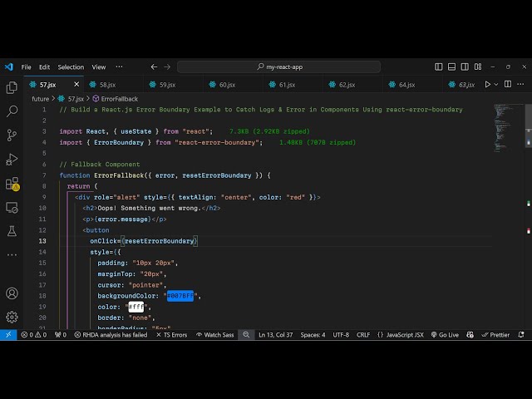This screenshot has width=532, height=399.
Task: Open the Manage gear icon
Action: tap(12, 317)
